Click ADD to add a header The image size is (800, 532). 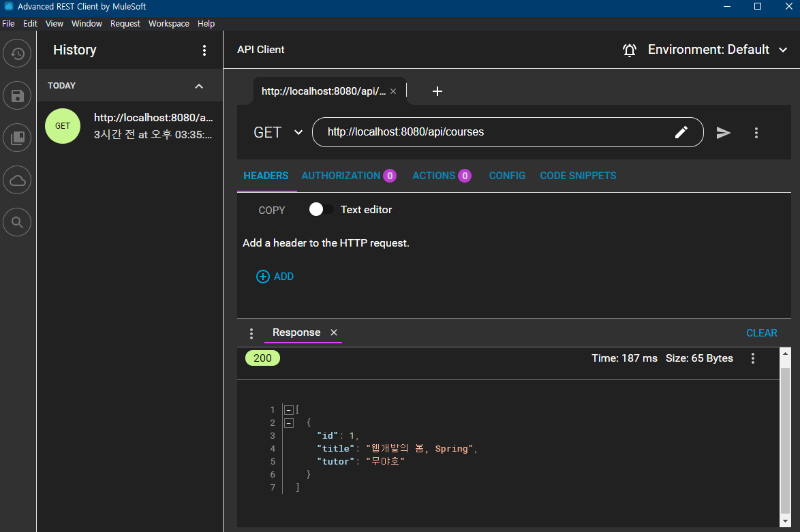coord(275,277)
